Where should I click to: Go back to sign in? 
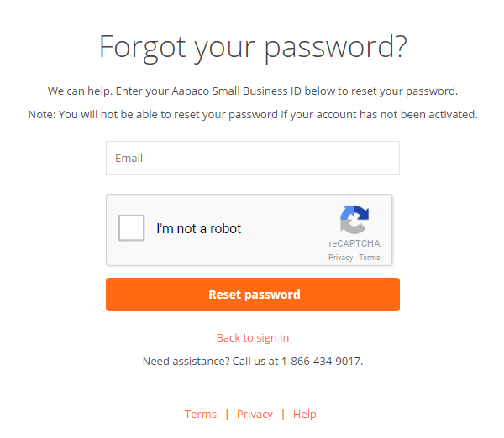tap(252, 337)
